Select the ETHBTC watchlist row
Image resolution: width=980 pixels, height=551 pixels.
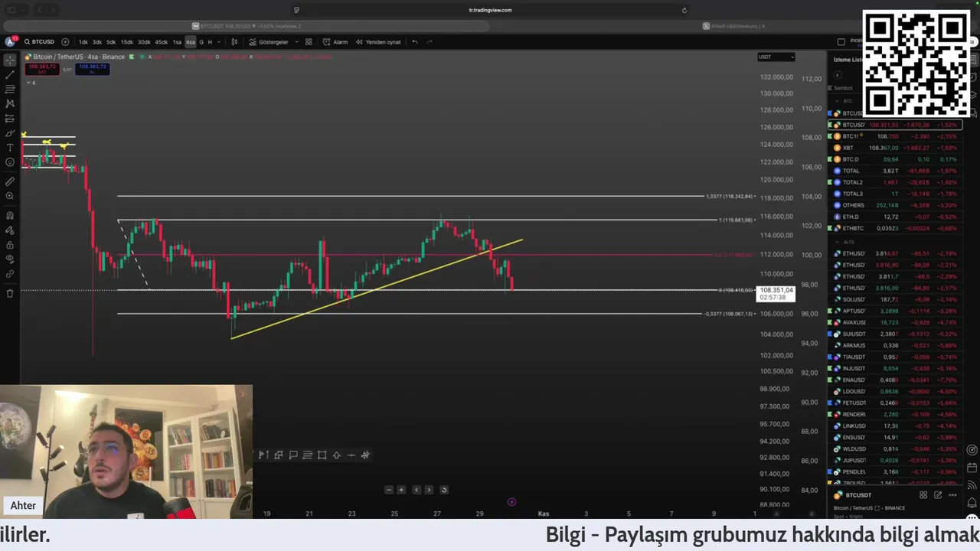click(x=893, y=228)
